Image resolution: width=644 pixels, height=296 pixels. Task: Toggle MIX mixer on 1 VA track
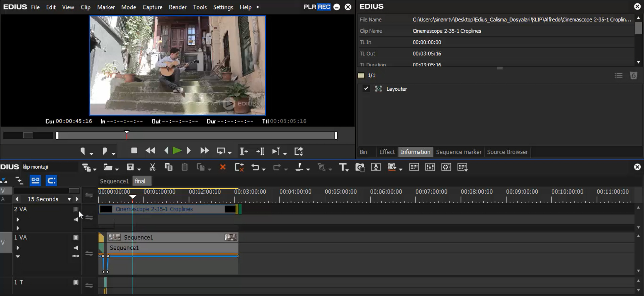click(76, 256)
